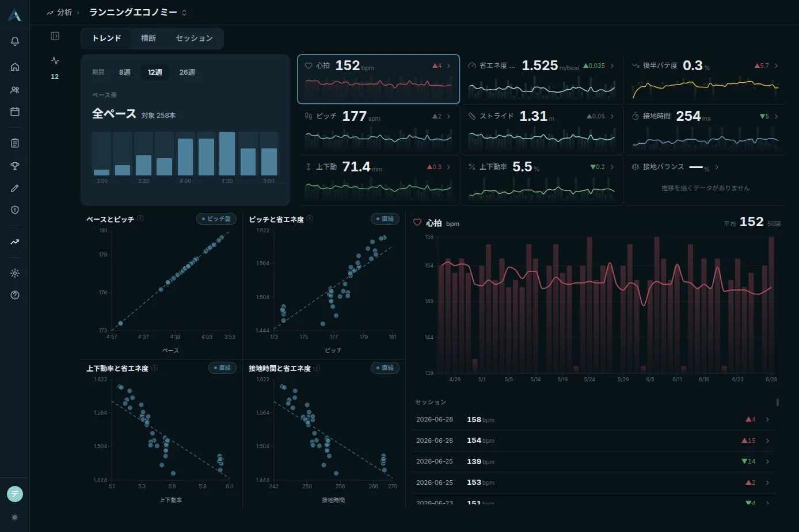Open ランニングエコノミー page selector dropdown
Image resolution: width=799 pixels, height=532 pixels.
(138, 12)
